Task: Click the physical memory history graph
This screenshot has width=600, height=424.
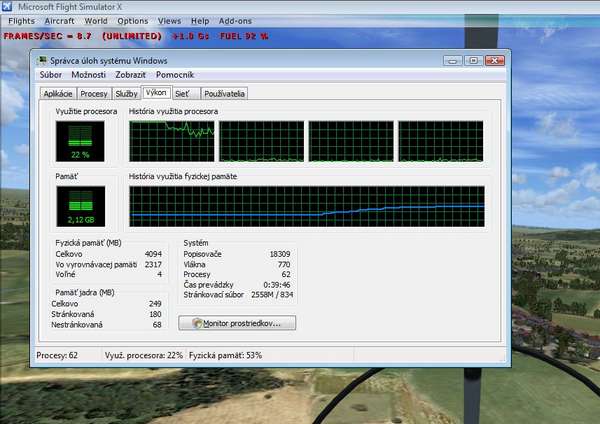Action: (307, 206)
